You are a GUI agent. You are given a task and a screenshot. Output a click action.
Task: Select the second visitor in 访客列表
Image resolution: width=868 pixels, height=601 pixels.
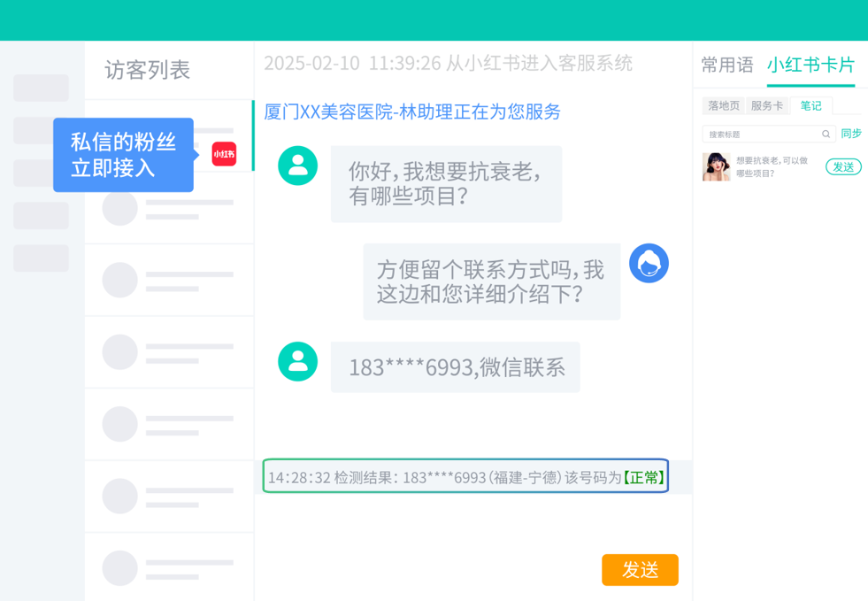click(169, 208)
